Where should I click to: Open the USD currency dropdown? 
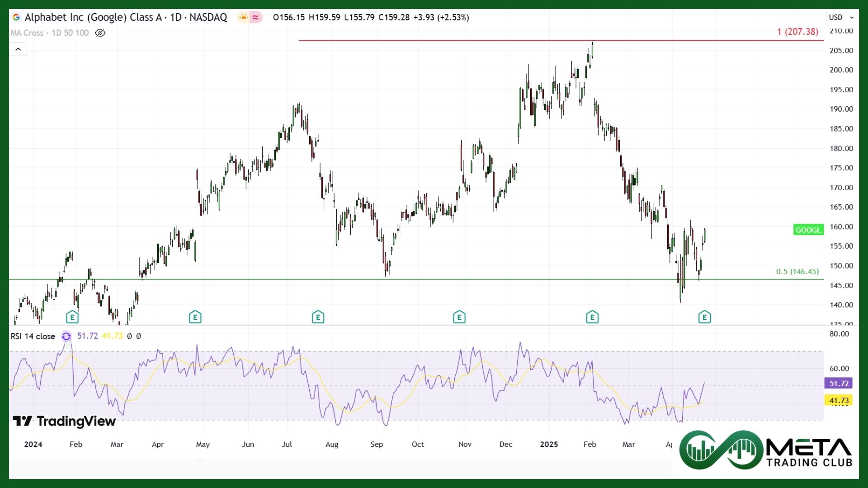(x=841, y=17)
